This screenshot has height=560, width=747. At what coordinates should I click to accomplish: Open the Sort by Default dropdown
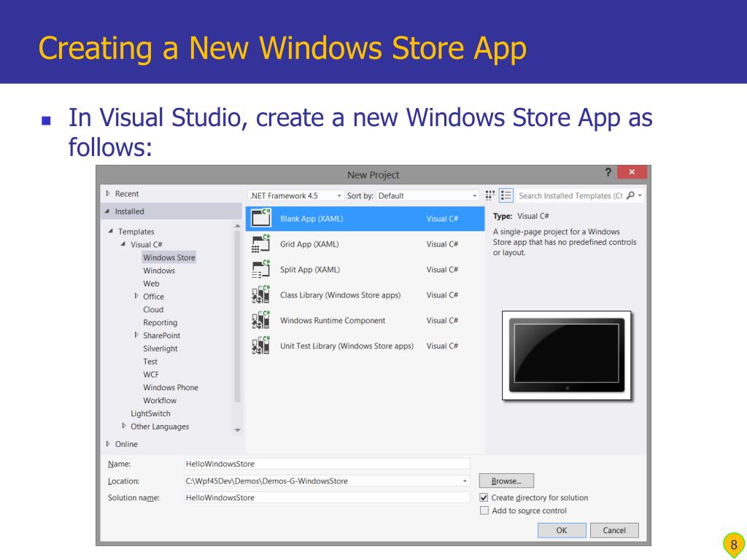point(427,195)
